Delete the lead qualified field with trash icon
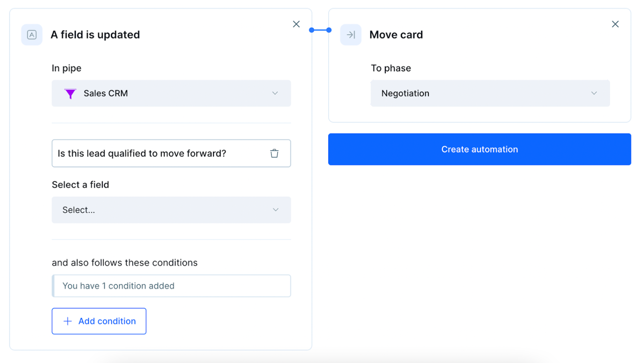This screenshot has width=644, height=363. (x=274, y=153)
